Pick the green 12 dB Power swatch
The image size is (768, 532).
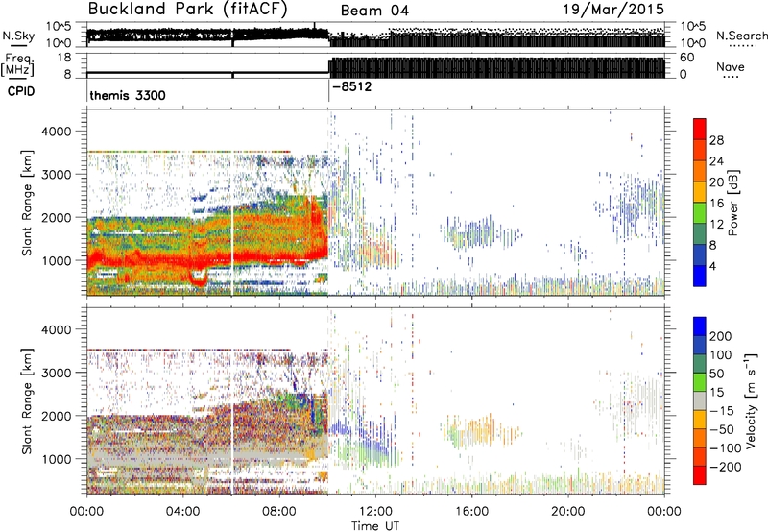[x=700, y=213]
